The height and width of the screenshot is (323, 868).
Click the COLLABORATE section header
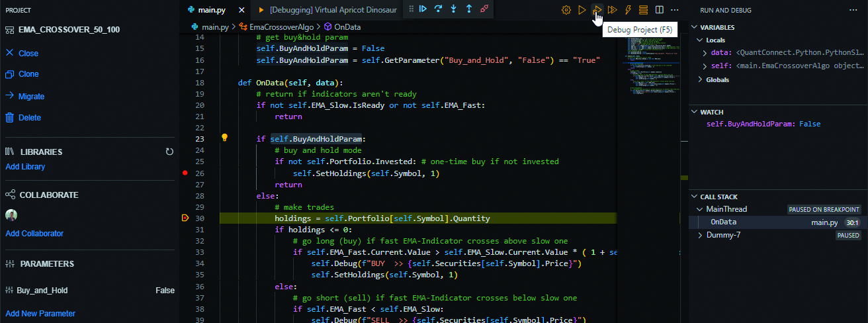coord(49,195)
